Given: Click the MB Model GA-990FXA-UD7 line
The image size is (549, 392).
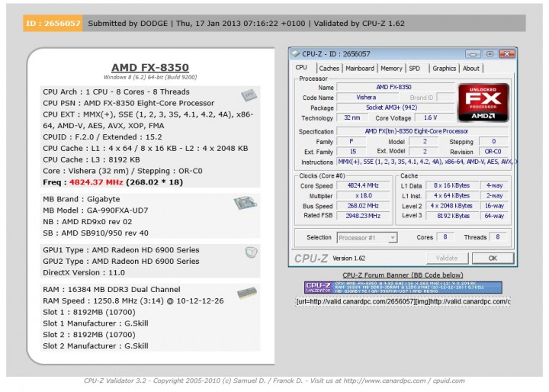Looking at the screenshot, I should pyautogui.click(x=95, y=210).
